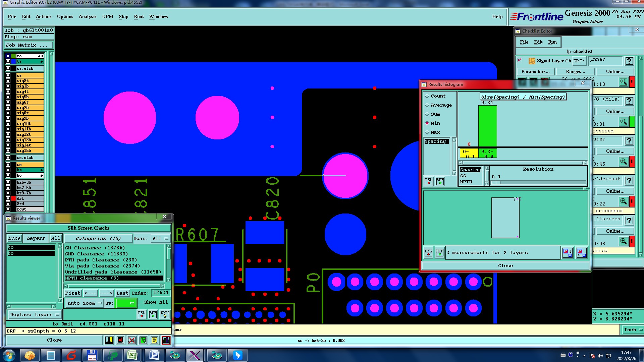Open the Auto Zoom dropdown
The image size is (644, 362).
85,303
